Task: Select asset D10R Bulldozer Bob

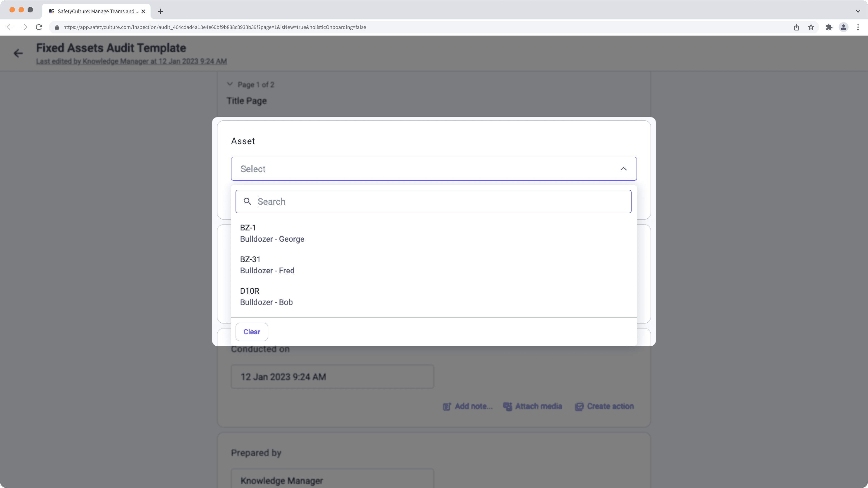Action: tap(433, 296)
